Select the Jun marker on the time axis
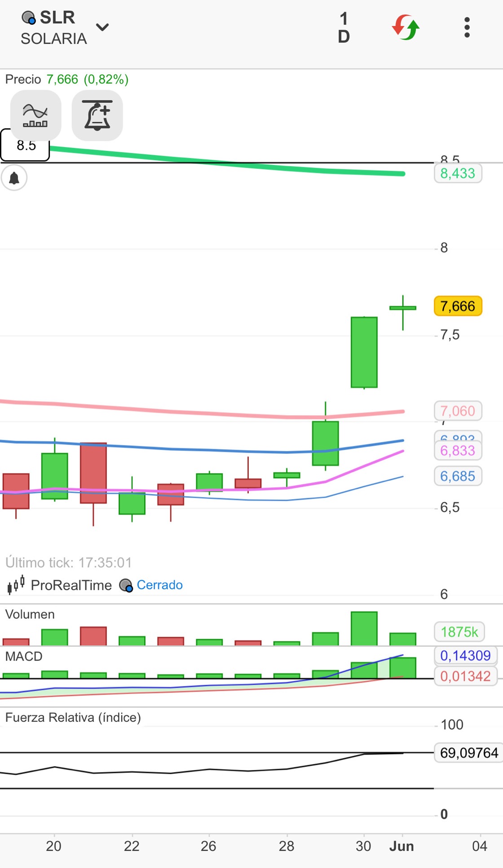Image resolution: width=503 pixels, height=868 pixels. [x=402, y=846]
